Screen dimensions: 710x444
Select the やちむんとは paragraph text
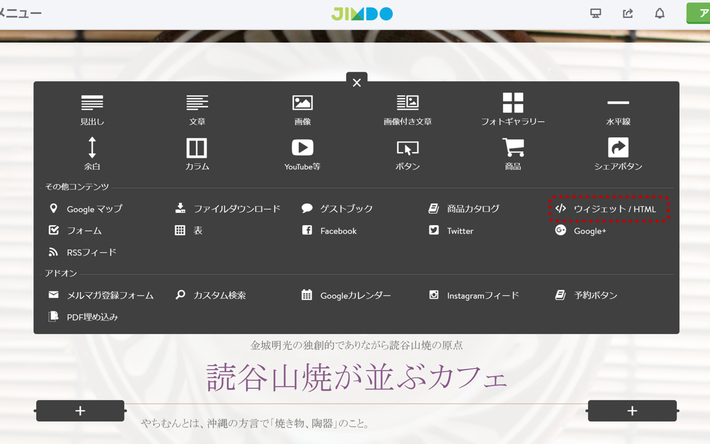coord(255,424)
